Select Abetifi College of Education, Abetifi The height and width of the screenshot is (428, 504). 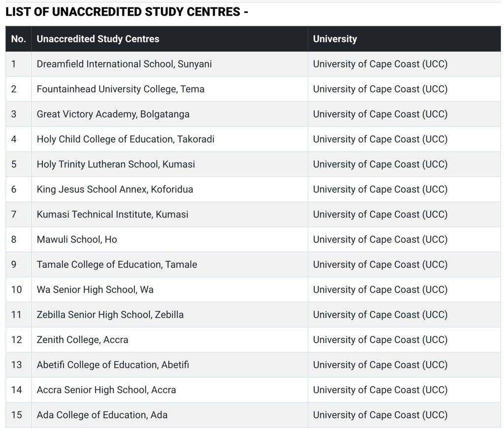pyautogui.click(x=113, y=365)
